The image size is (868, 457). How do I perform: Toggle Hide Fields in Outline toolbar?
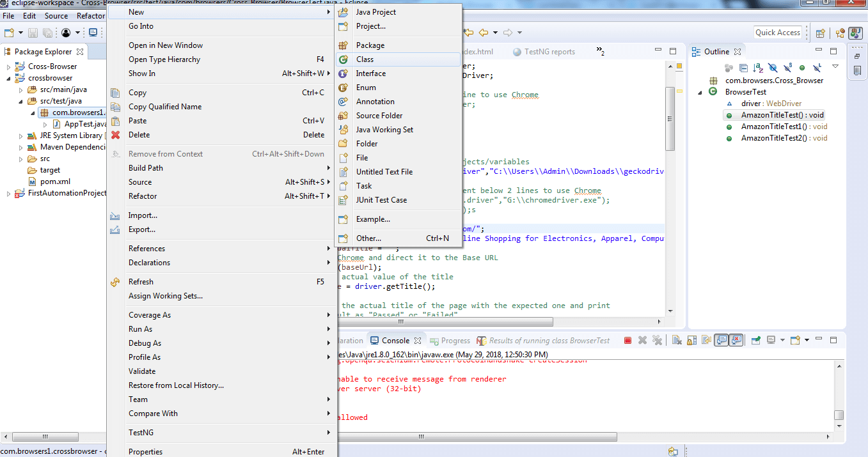click(x=773, y=67)
